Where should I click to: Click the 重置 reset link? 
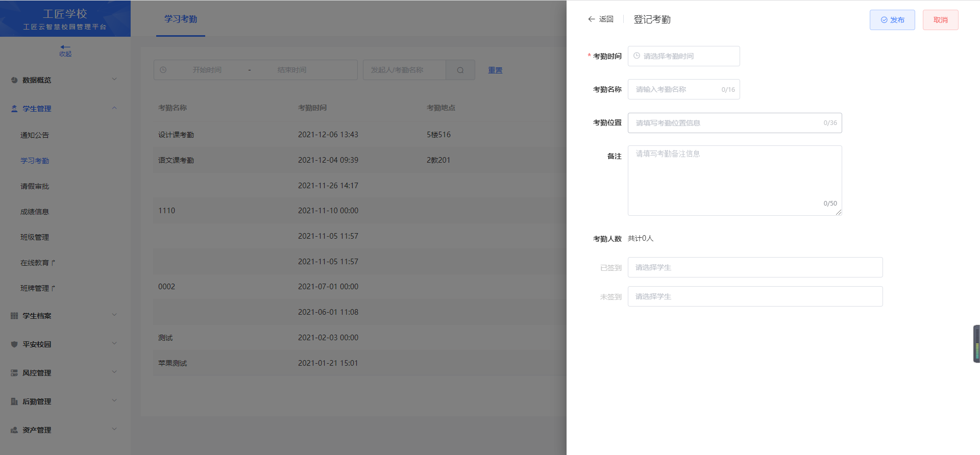pyautogui.click(x=495, y=70)
